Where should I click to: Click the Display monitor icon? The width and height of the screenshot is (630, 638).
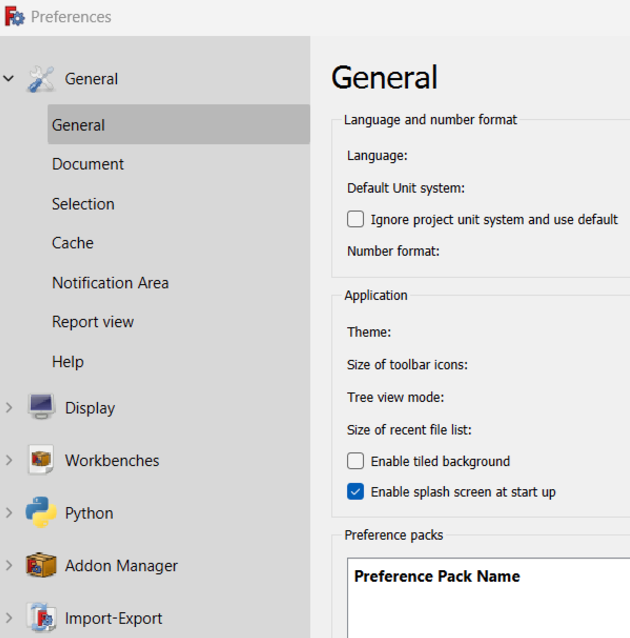pyautogui.click(x=41, y=408)
